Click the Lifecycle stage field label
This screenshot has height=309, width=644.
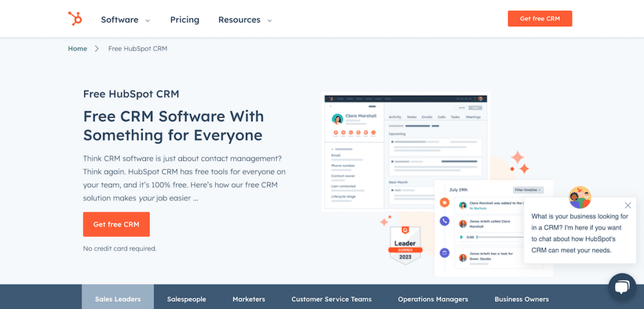tap(343, 196)
